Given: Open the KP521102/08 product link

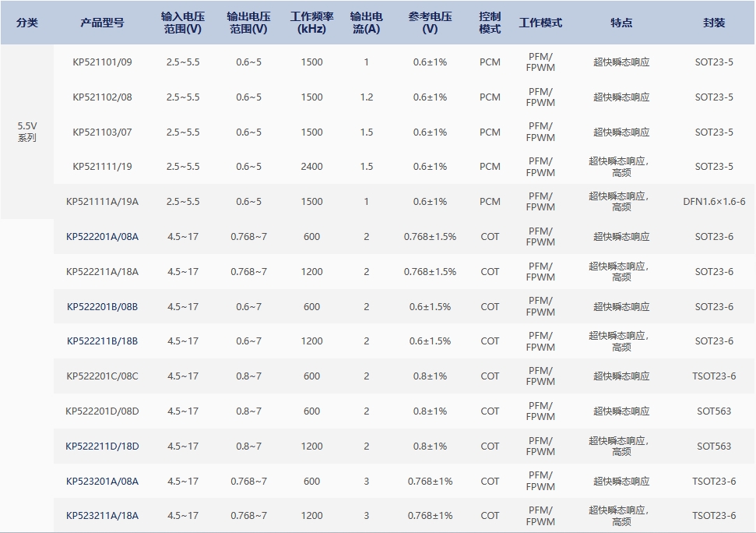Looking at the screenshot, I should [x=102, y=97].
